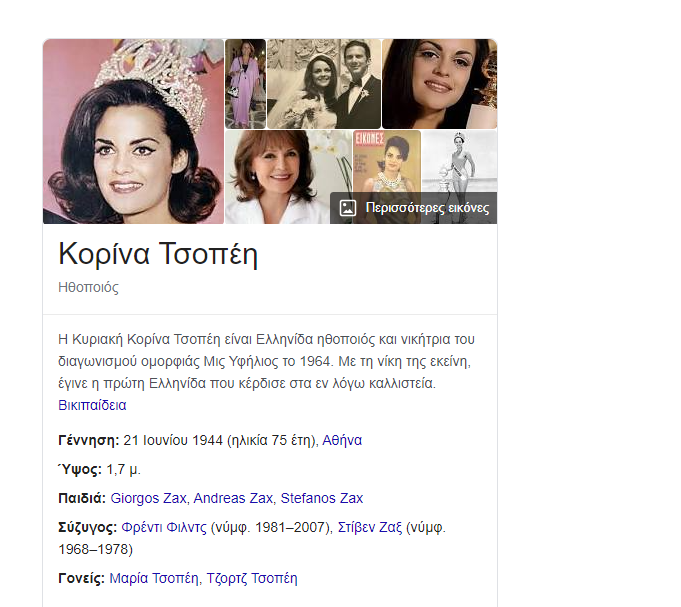This screenshot has height=607, width=681.
Task: Open the Τζορτζ Τσοπέν parent link
Action: [x=252, y=578]
